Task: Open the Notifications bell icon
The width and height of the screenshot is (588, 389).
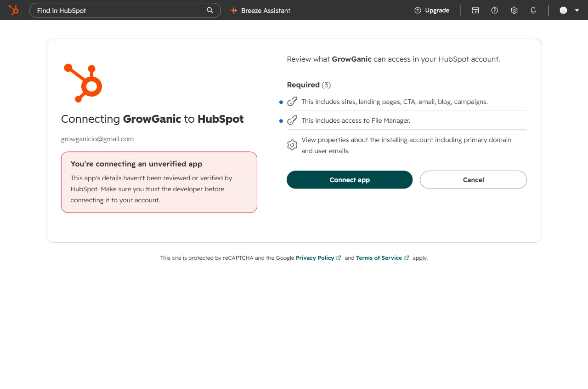Action: pyautogui.click(x=533, y=10)
